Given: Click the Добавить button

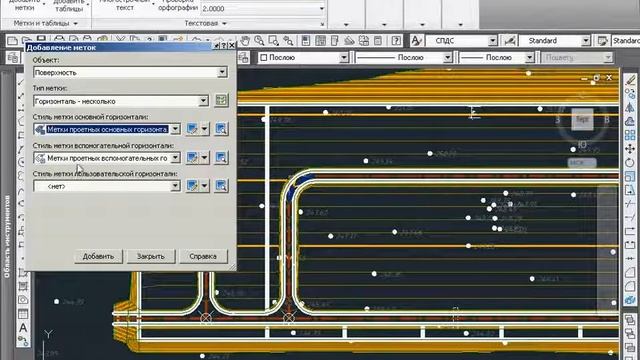Looking at the screenshot, I should coord(98,256).
